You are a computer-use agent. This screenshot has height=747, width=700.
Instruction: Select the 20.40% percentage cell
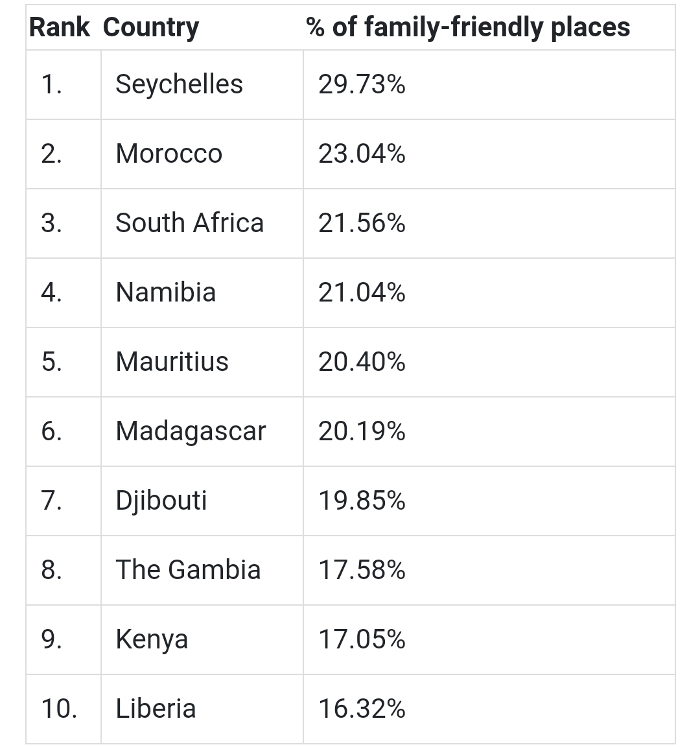(362, 362)
